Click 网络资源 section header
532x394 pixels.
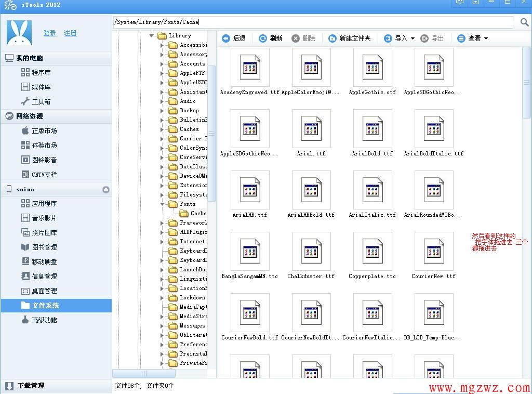(56, 116)
